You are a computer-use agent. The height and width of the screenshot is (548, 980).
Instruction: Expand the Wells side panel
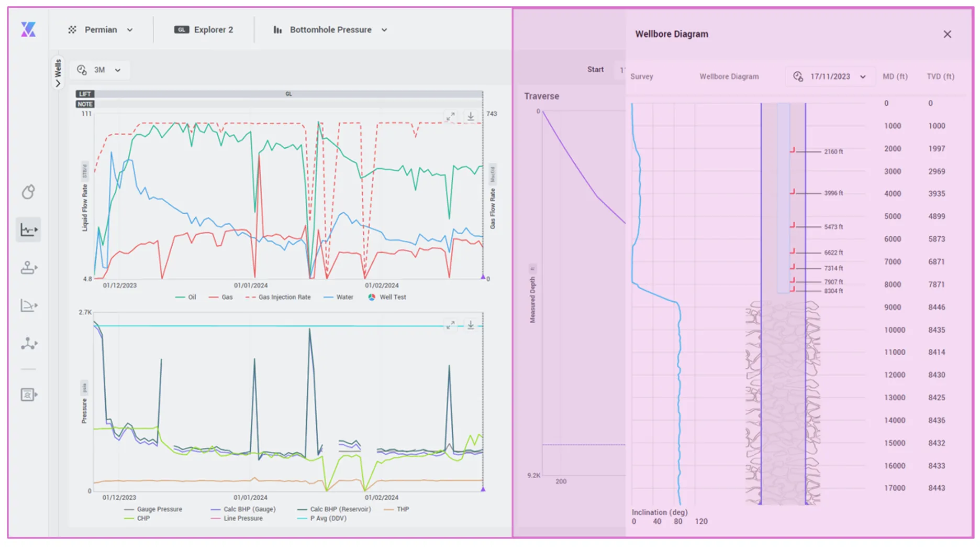pos(58,73)
